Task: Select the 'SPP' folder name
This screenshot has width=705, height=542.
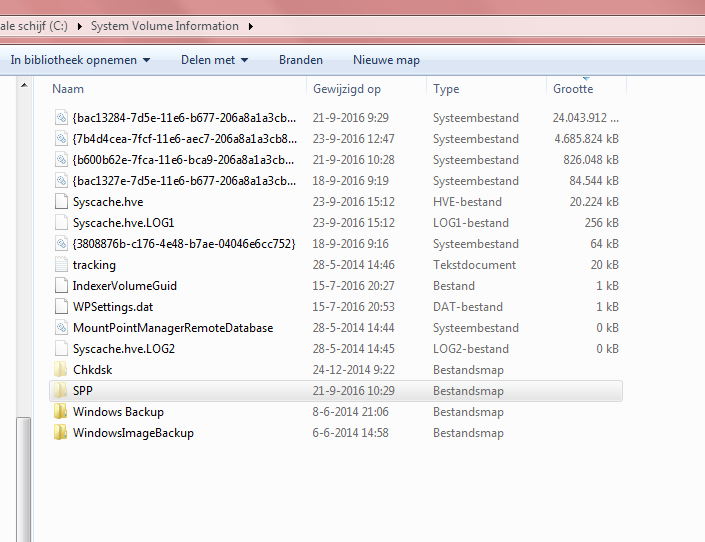Action: tap(83, 391)
